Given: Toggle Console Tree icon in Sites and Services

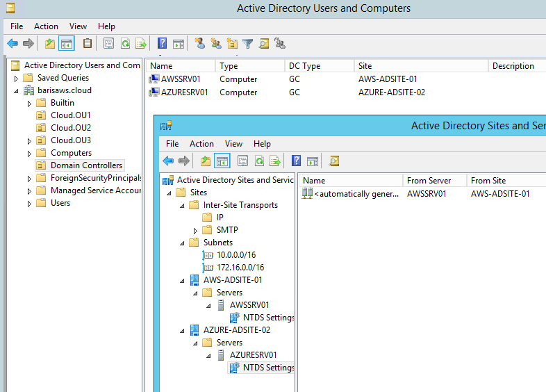Looking at the screenshot, I should (222, 161).
